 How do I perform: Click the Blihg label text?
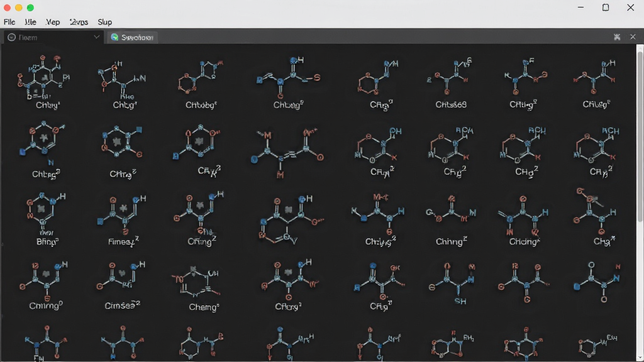pyautogui.click(x=47, y=241)
